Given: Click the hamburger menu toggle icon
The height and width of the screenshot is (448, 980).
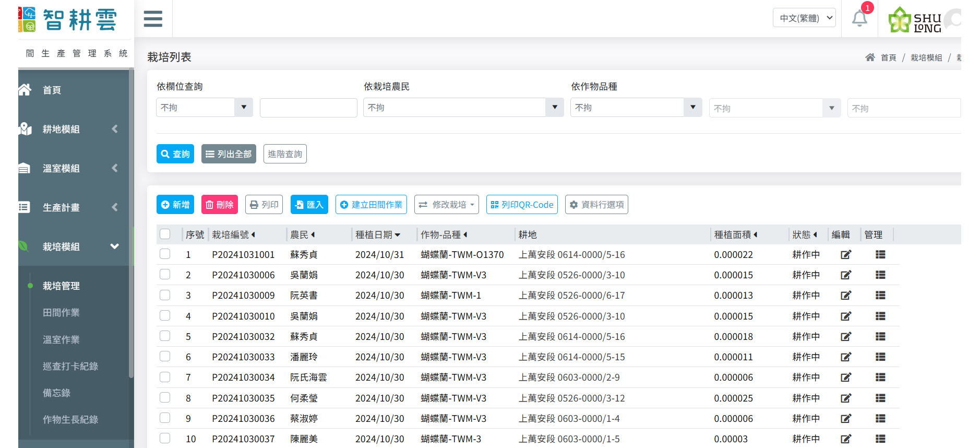Looking at the screenshot, I should [x=153, y=19].
